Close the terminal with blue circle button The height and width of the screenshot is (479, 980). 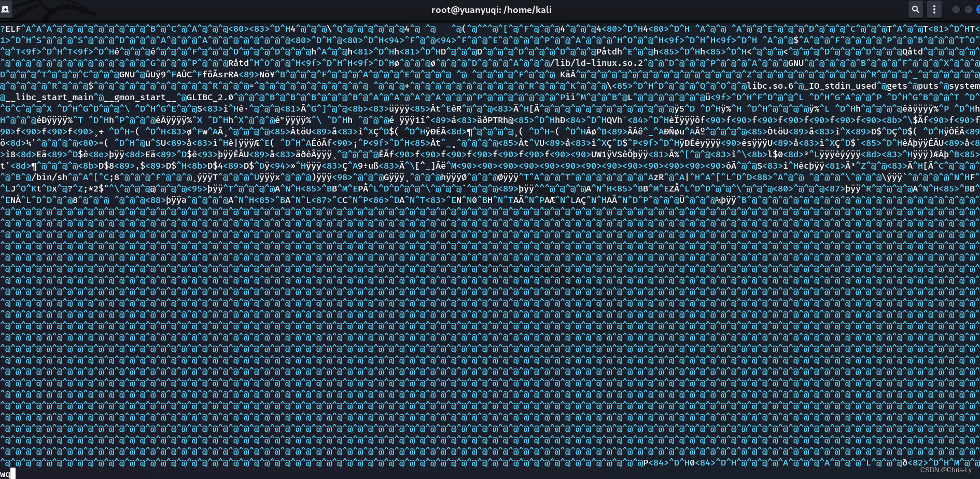tap(978, 9)
